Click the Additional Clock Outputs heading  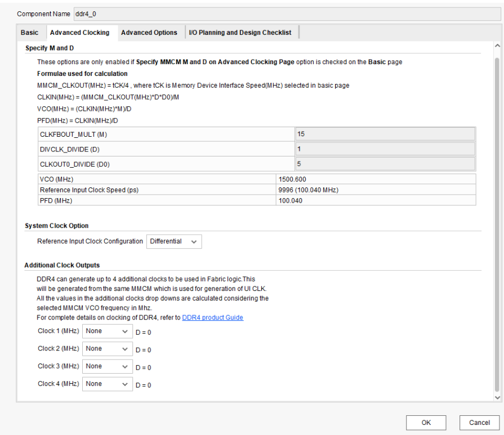point(62,266)
